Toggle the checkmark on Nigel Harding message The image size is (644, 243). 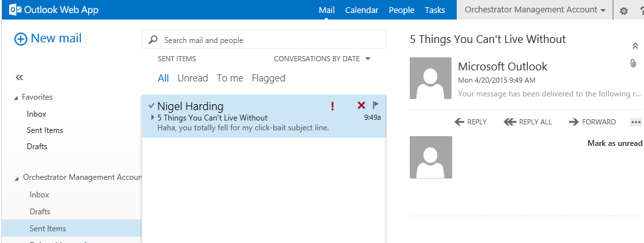click(151, 106)
